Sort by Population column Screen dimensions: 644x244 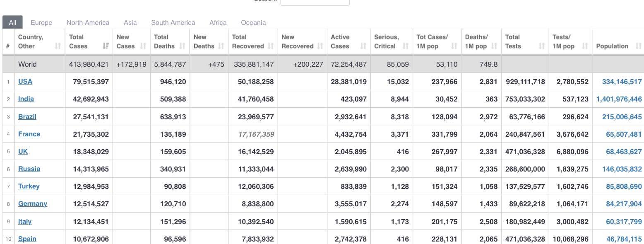point(618,41)
